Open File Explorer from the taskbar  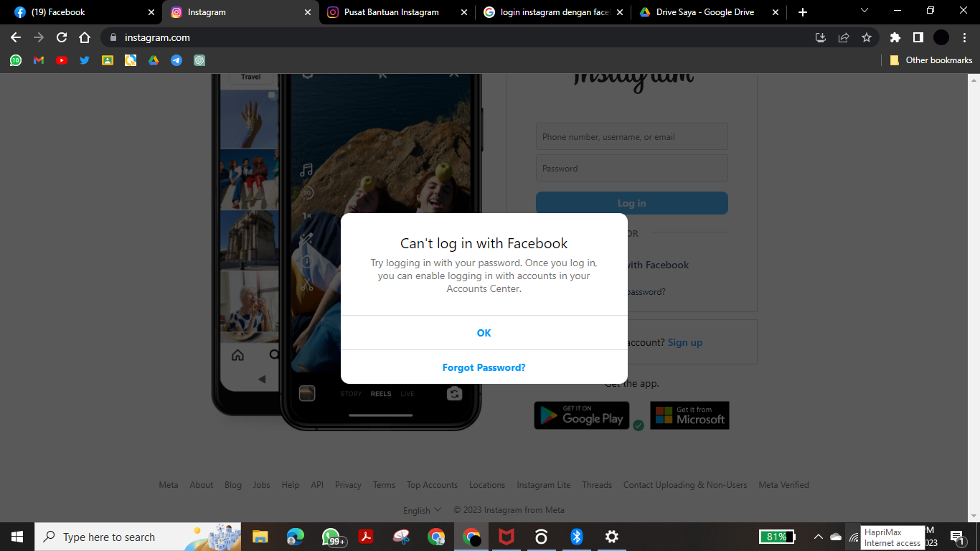260,537
